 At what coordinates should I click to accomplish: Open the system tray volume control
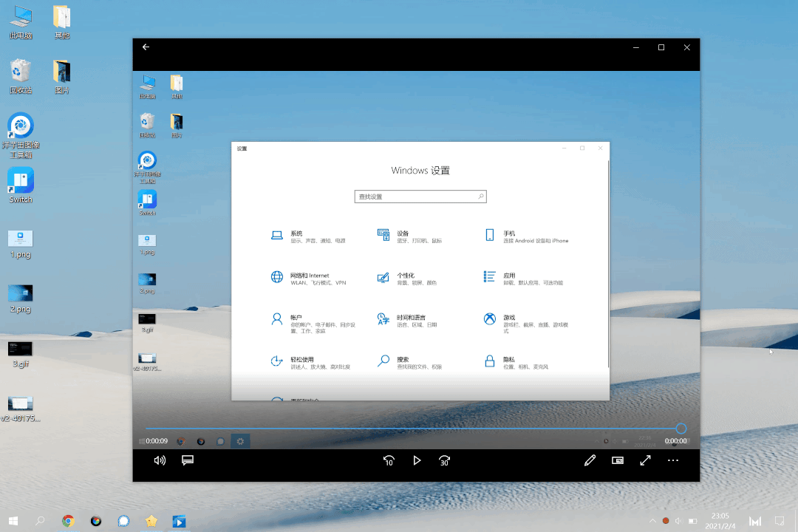pyautogui.click(x=678, y=521)
